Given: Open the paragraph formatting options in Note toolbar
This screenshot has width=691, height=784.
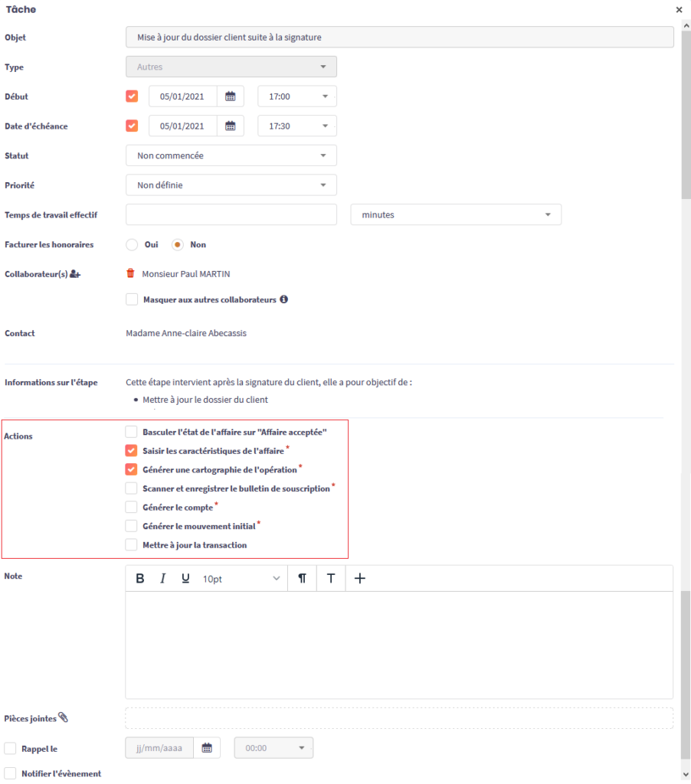Looking at the screenshot, I should [302, 579].
